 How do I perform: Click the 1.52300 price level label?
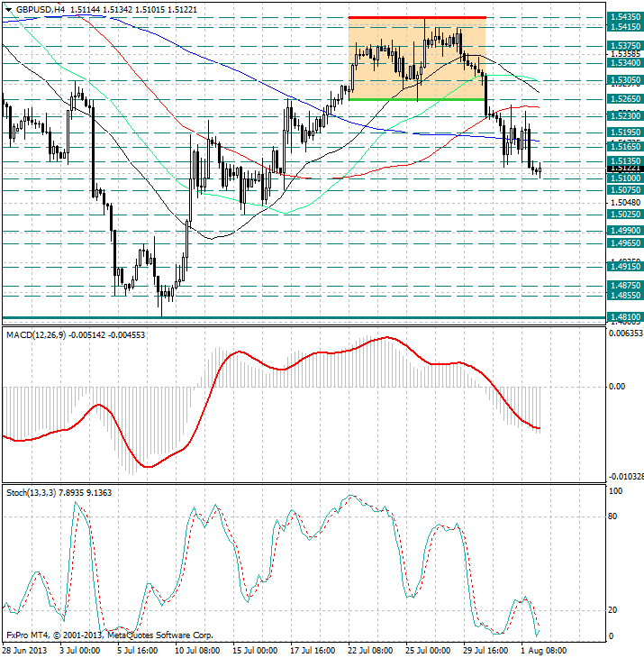tap(625, 115)
